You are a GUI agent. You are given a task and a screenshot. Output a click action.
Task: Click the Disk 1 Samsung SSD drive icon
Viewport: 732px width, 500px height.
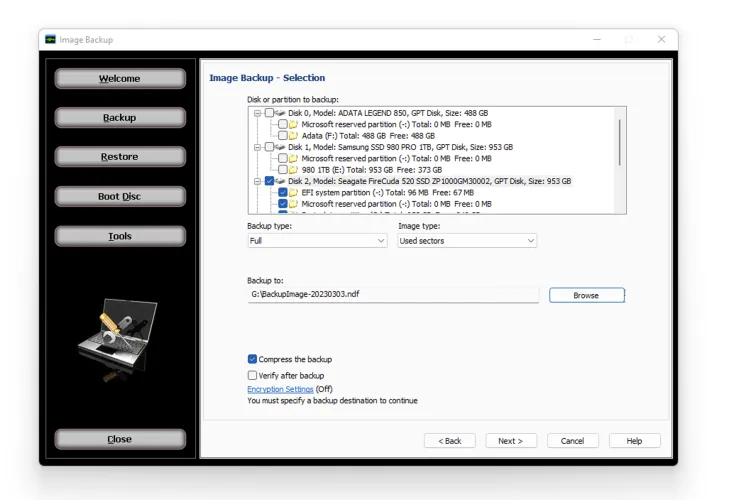pyautogui.click(x=280, y=147)
